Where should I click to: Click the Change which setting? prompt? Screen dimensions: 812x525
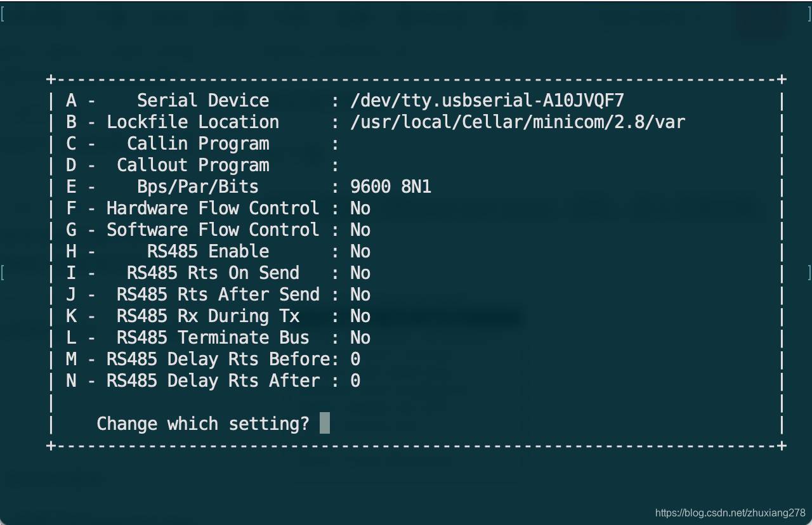click(x=203, y=424)
